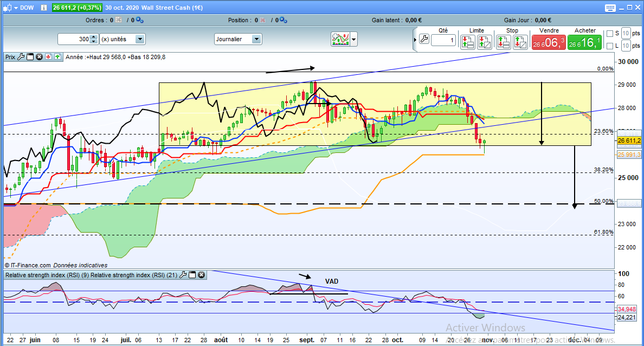Click the second Limite order icon
This screenshot has width=644, height=346.
coord(485,42)
